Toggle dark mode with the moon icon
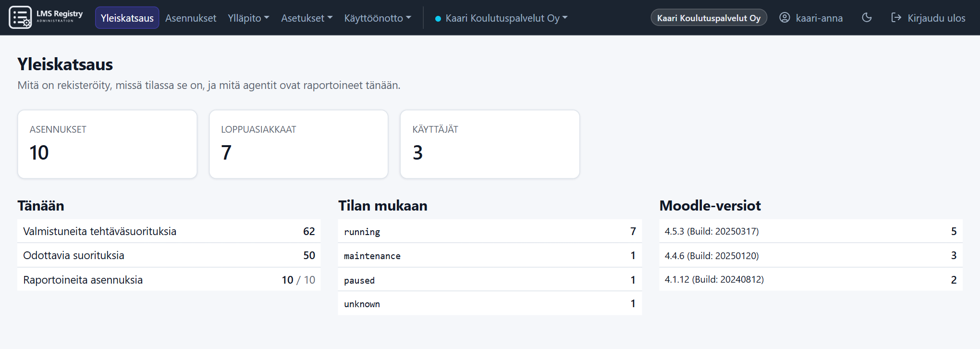The image size is (980, 349). point(867,18)
